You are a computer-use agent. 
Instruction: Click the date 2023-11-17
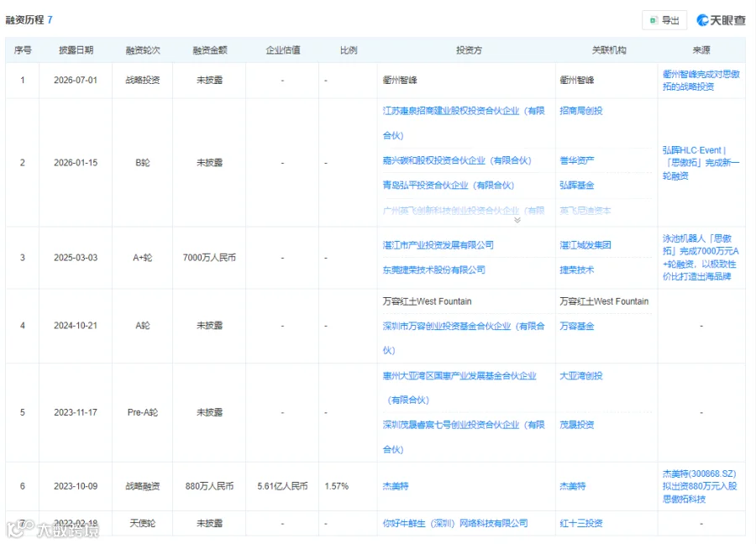click(76, 412)
